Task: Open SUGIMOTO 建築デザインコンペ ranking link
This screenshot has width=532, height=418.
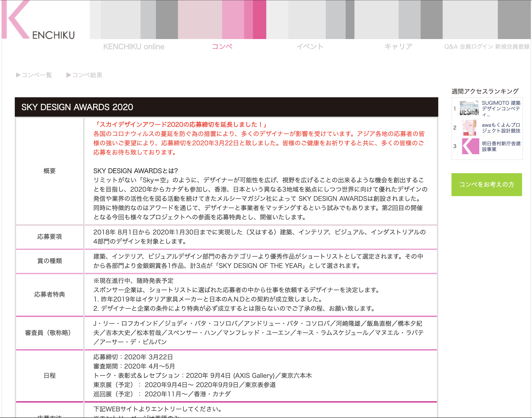Action: [x=501, y=109]
